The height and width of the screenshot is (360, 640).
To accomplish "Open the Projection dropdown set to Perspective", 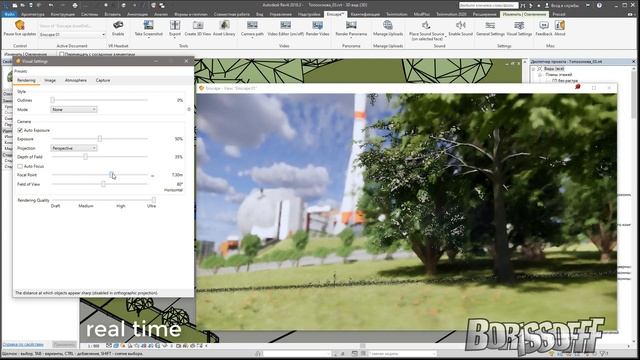I will point(74,148).
